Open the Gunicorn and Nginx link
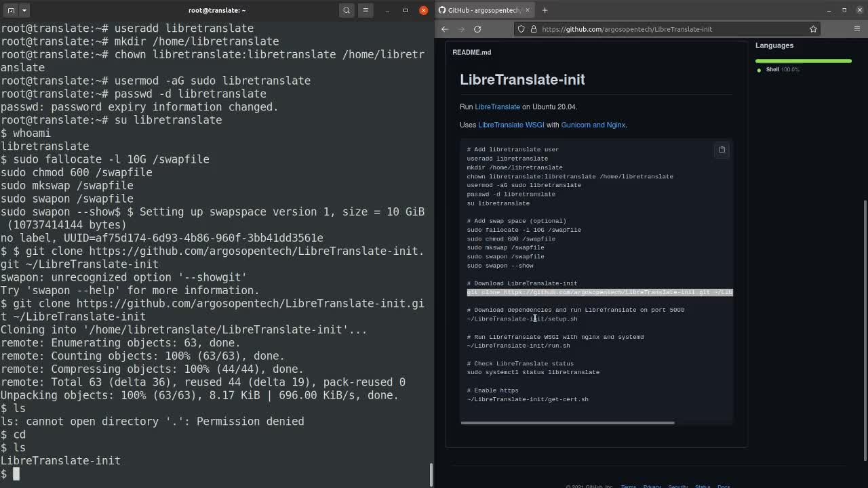 (x=593, y=125)
